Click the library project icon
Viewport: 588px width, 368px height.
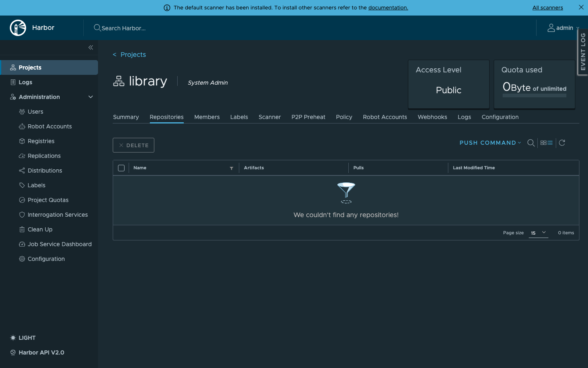click(119, 81)
